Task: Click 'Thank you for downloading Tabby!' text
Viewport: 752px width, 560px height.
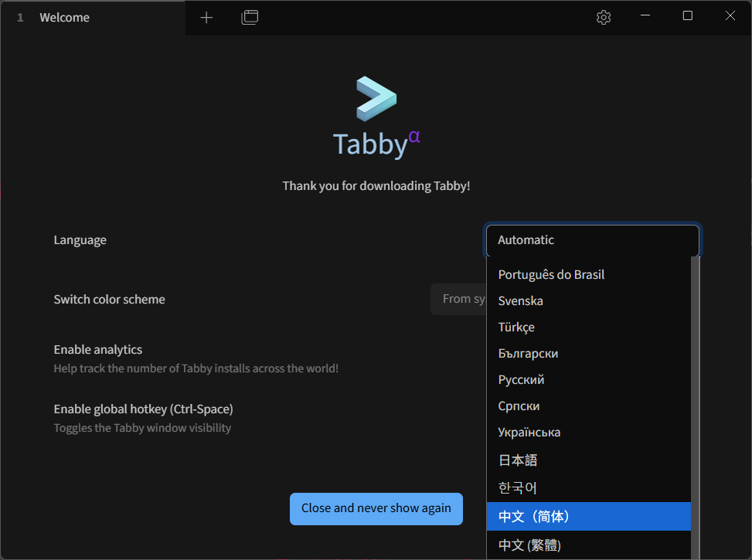Action: (x=376, y=186)
